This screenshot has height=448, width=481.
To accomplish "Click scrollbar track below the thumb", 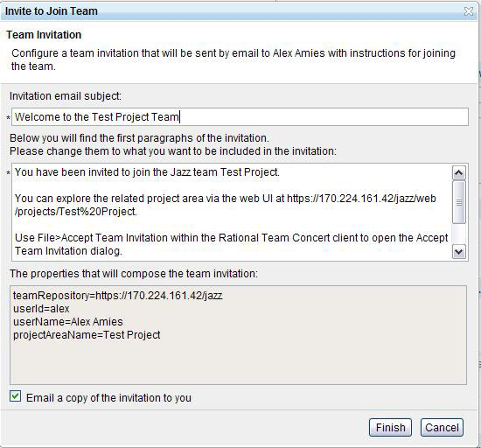I will pyautogui.click(x=458, y=234).
